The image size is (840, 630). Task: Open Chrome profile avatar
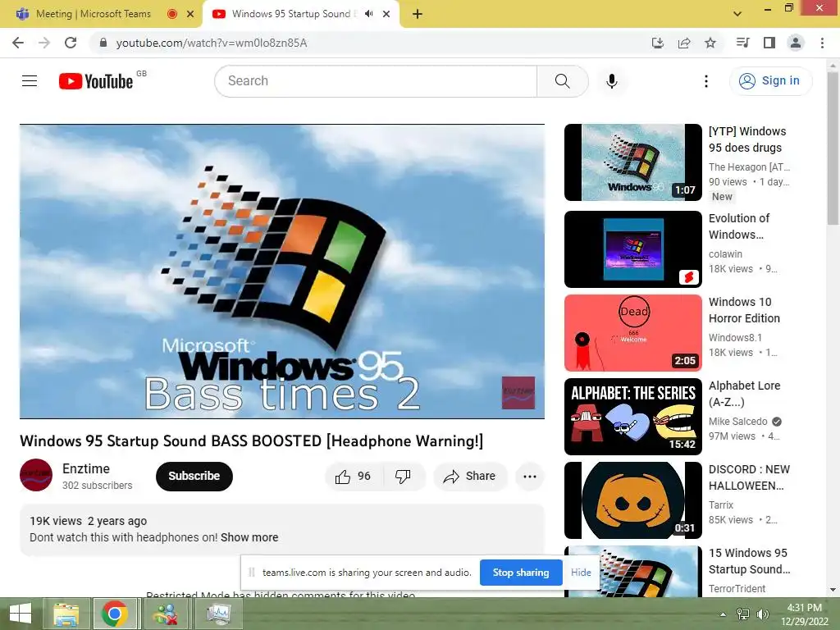click(796, 43)
